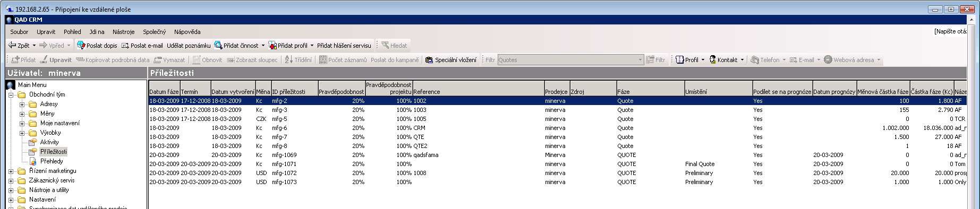Open the Upravit menu

click(x=46, y=32)
